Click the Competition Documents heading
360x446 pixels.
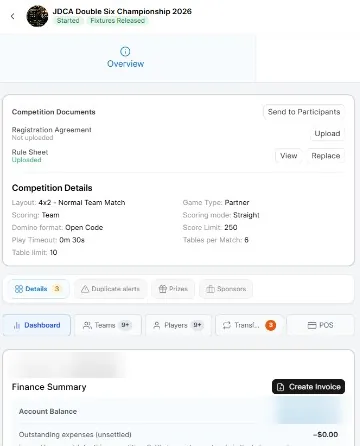coord(53,112)
